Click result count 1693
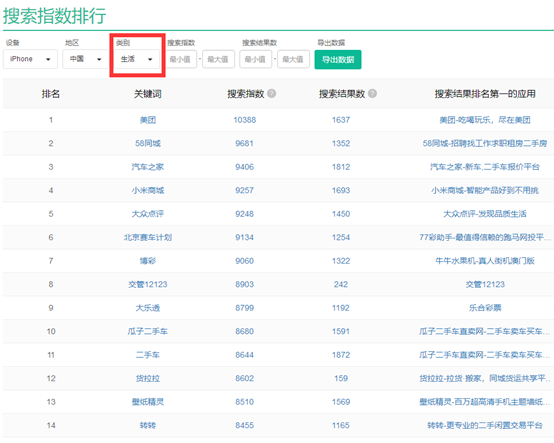The width and height of the screenshot is (554, 443). click(x=341, y=190)
